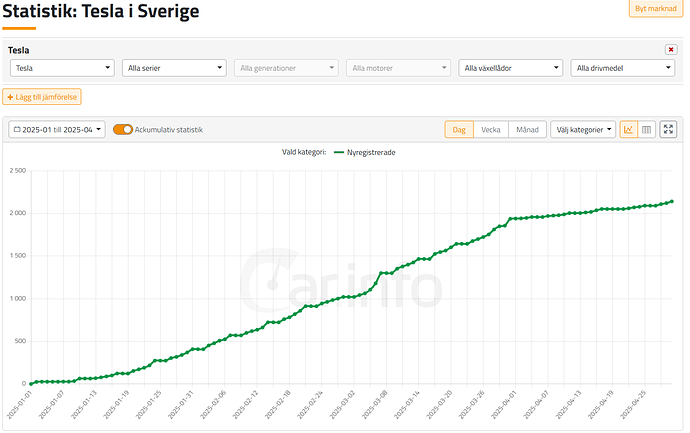Switch to line chart view icon
690x433 pixels.
click(628, 130)
